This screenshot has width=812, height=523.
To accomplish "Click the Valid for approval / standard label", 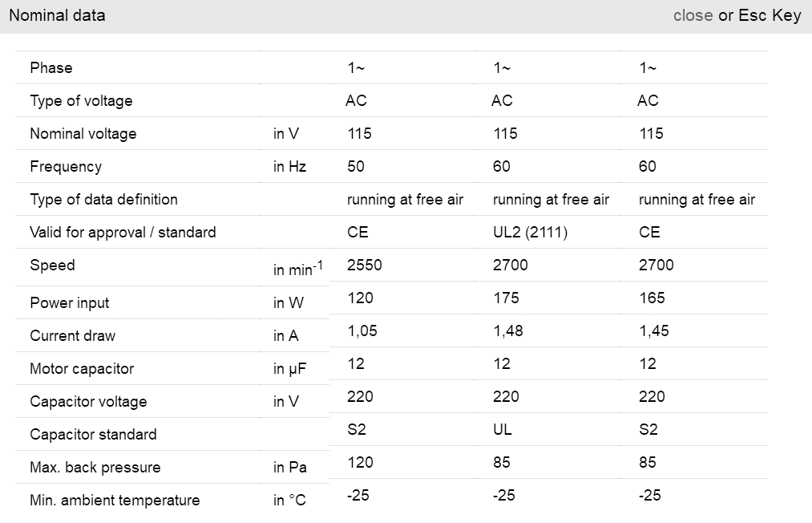I will (123, 233).
